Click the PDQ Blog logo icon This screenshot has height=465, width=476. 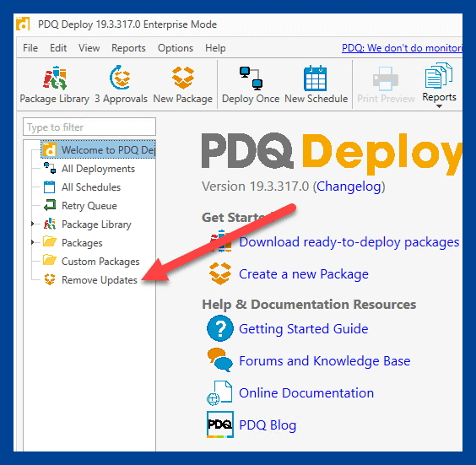[220, 424]
